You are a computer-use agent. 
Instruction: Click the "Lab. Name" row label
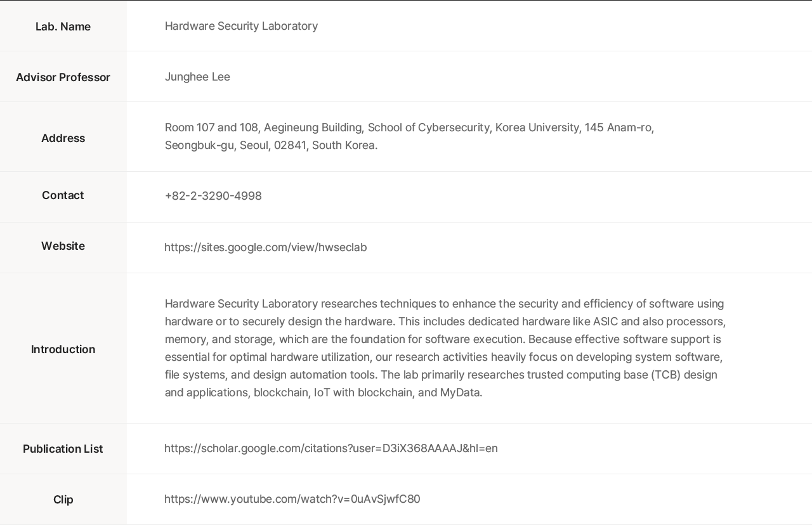tap(63, 27)
